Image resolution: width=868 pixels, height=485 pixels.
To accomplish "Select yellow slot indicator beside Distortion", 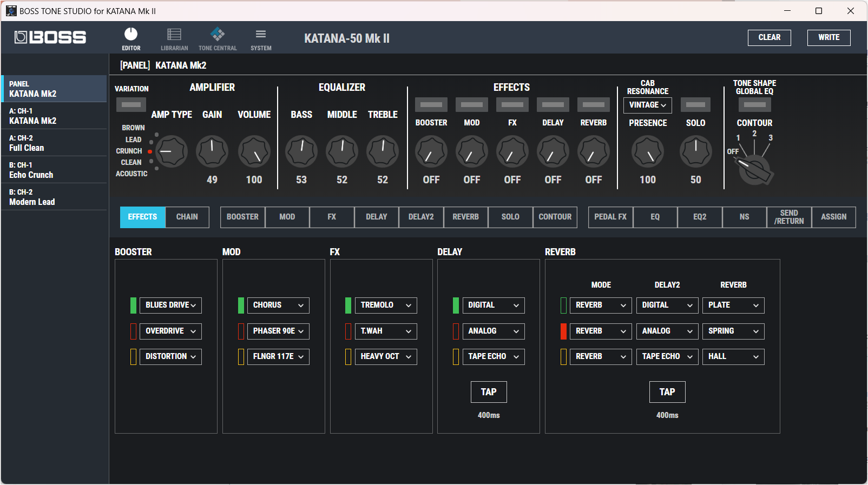I will pos(133,357).
